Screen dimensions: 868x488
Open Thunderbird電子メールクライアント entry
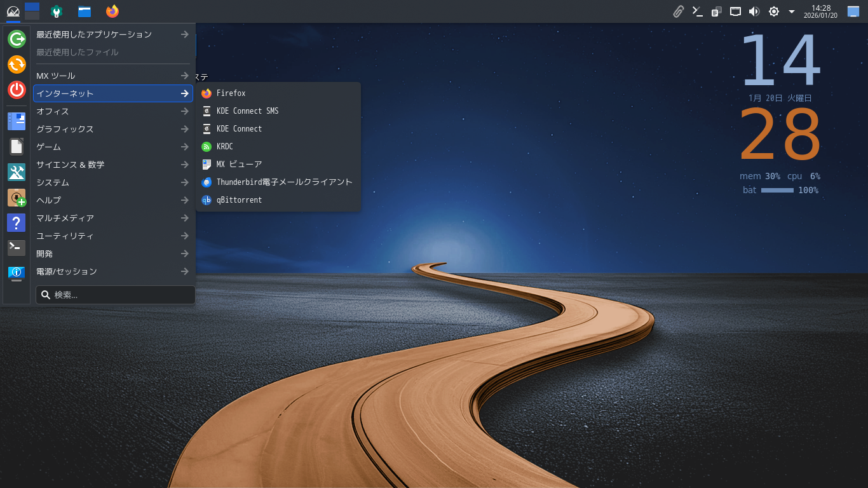(284, 182)
